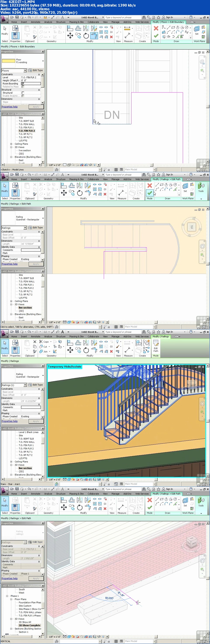This screenshot has width=210, height=644.
Task: Select Offset tool in Floors Edit Boundary ribbon
Action: [x=78, y=29]
